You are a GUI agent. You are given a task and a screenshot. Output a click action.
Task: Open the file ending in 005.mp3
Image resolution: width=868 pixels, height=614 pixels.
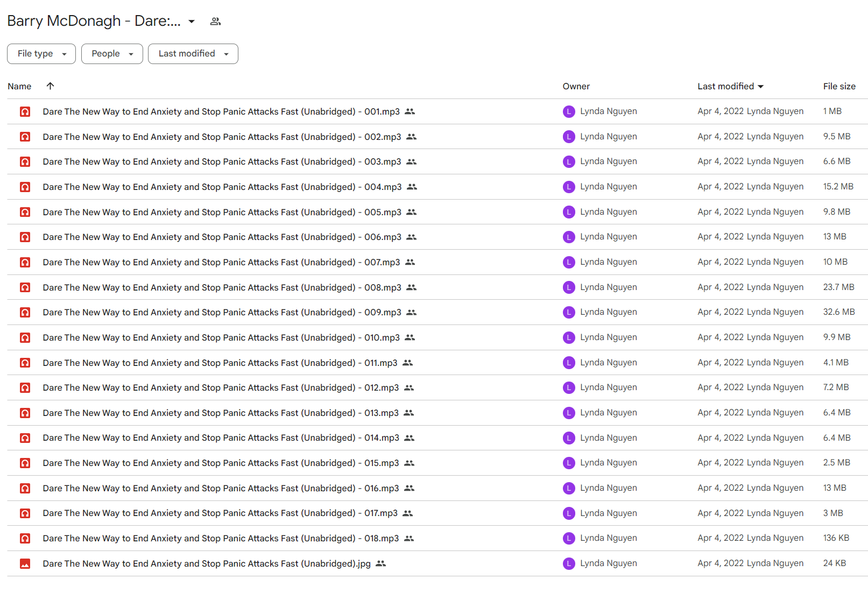pyautogui.click(x=222, y=212)
